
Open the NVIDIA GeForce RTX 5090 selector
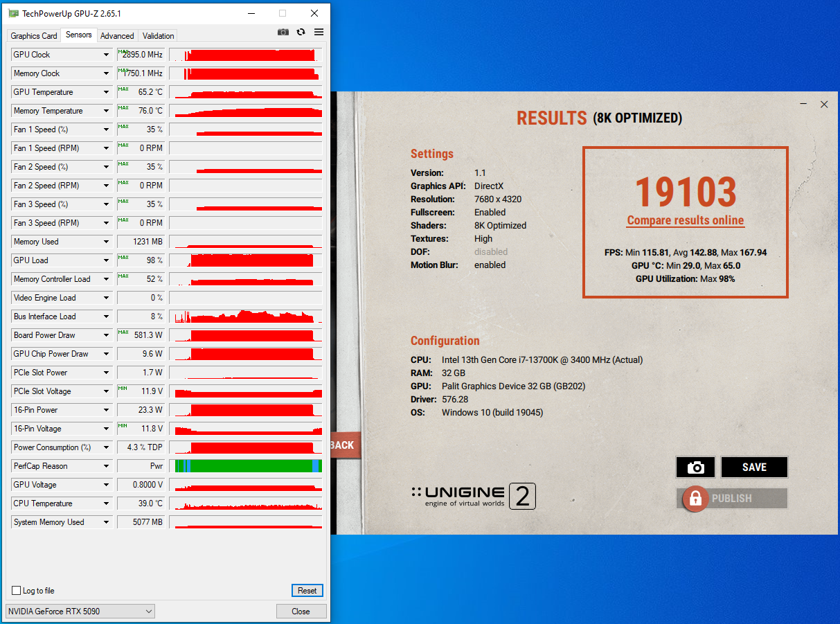click(x=80, y=612)
